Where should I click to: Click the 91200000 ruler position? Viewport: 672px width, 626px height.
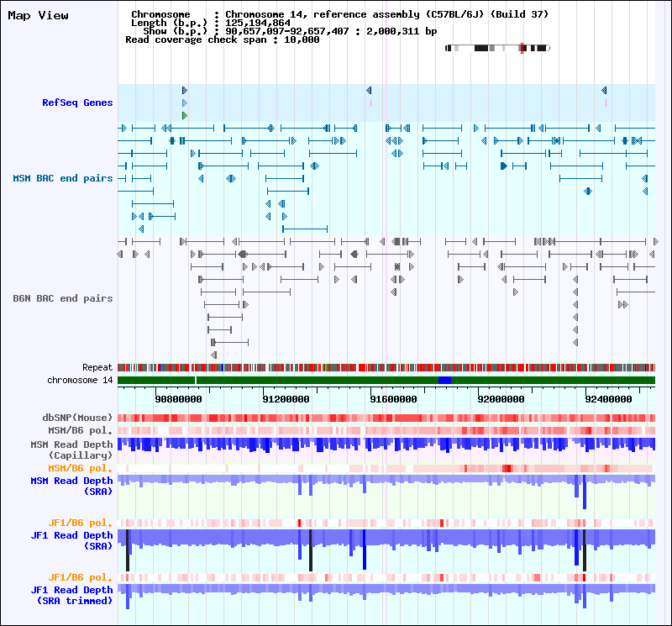pos(286,399)
